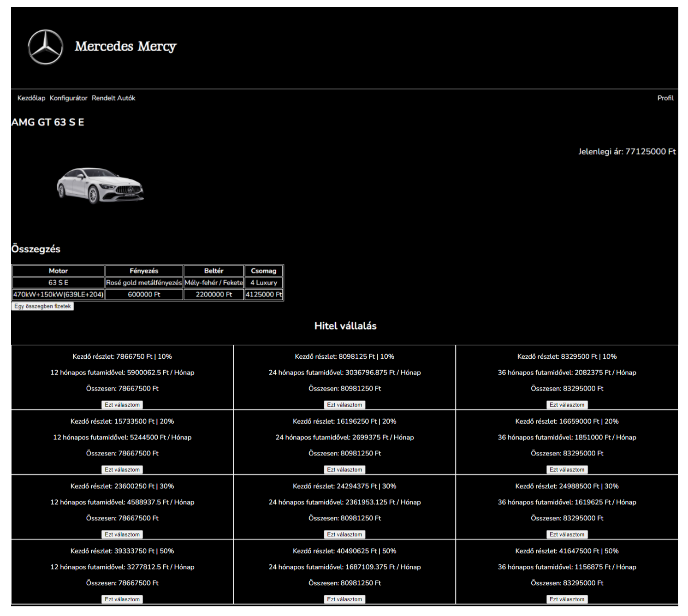Click the Mély-fehér / Fekete cell
Viewport: 688px width, 616px height.
pyautogui.click(x=214, y=283)
